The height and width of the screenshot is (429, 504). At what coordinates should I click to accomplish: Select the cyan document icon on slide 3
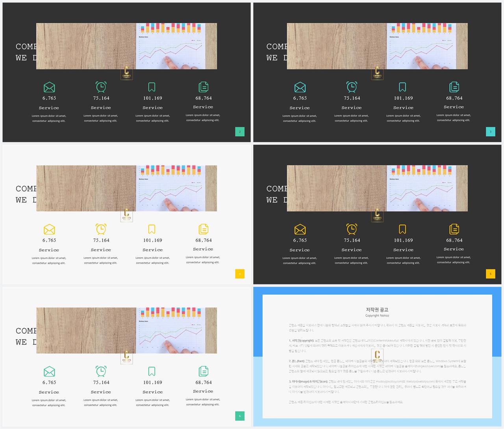(454, 87)
